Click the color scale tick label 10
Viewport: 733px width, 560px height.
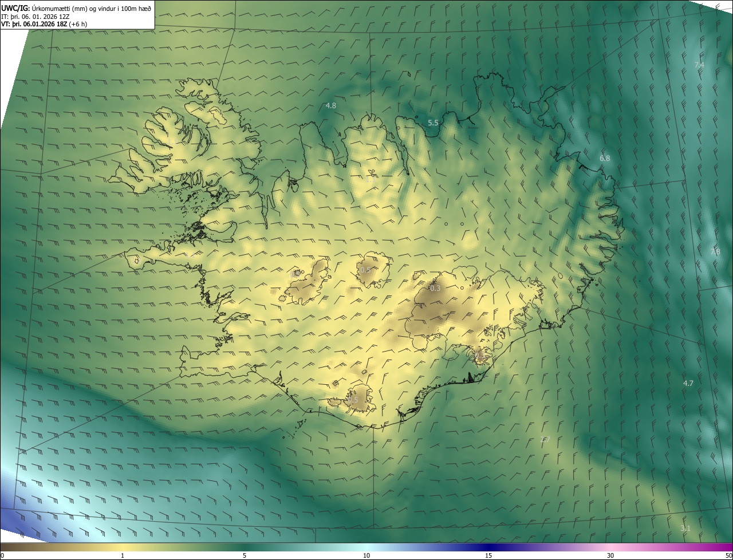pyautogui.click(x=366, y=555)
